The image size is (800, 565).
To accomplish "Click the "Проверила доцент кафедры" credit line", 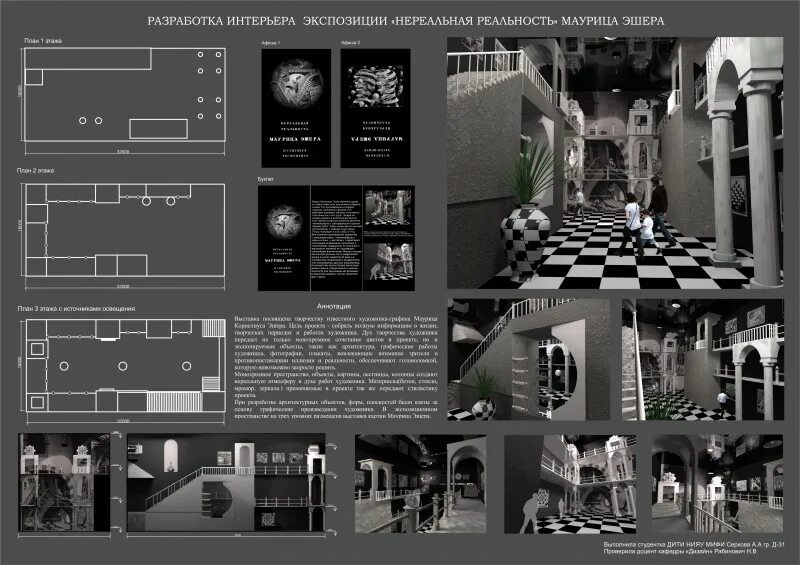I will tap(680, 551).
